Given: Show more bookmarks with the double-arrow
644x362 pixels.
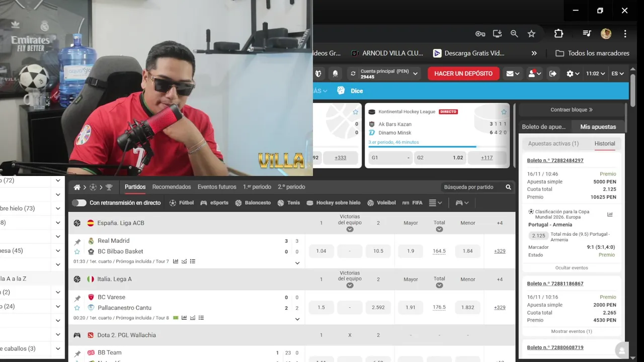Looking at the screenshot, I should 534,53.
